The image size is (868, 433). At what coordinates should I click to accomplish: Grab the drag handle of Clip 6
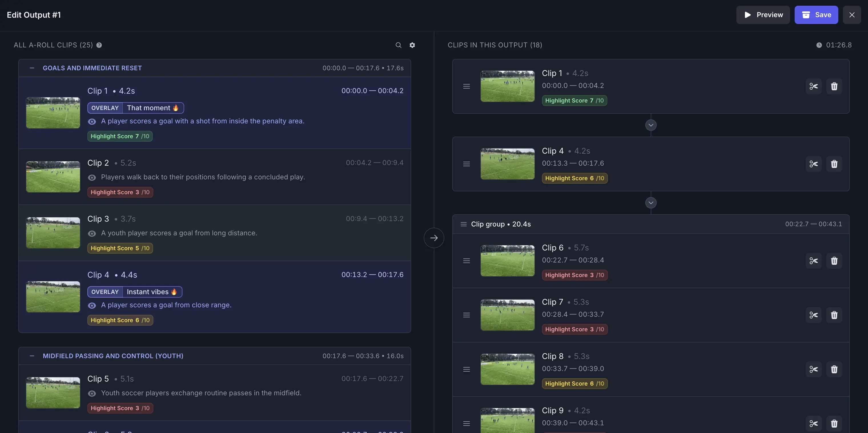tap(466, 261)
